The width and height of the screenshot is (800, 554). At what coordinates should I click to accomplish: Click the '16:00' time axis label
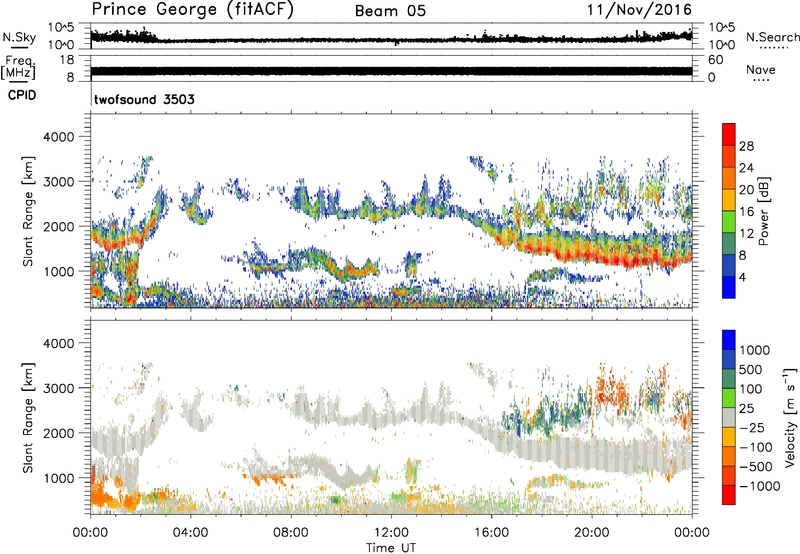(x=491, y=533)
